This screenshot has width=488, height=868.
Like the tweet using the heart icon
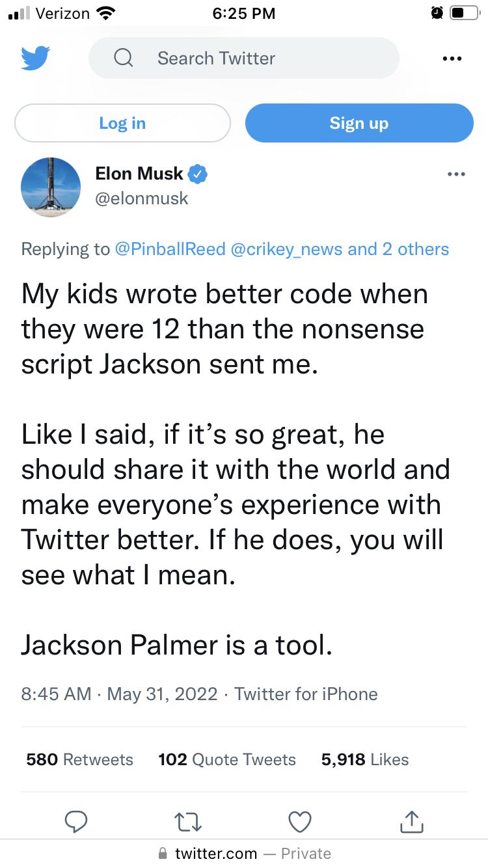[x=299, y=822]
